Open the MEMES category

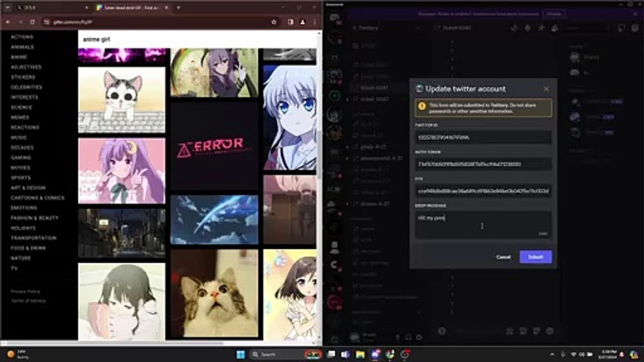coord(20,118)
